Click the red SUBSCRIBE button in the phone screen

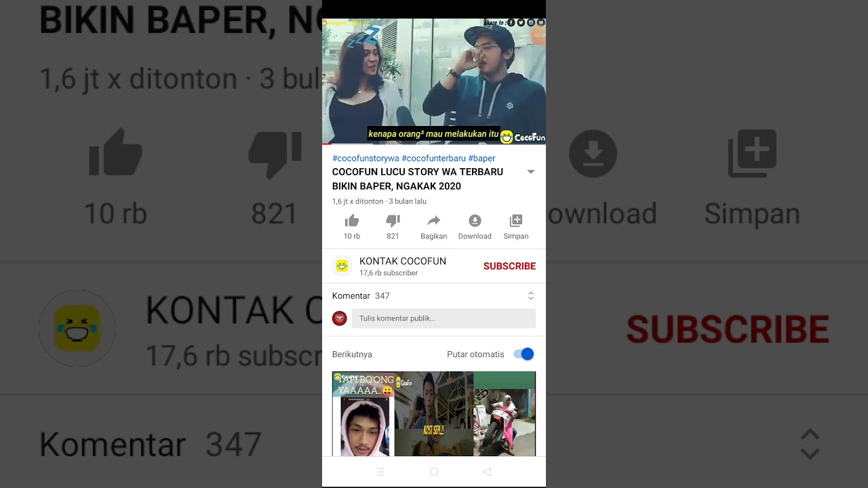tap(509, 266)
